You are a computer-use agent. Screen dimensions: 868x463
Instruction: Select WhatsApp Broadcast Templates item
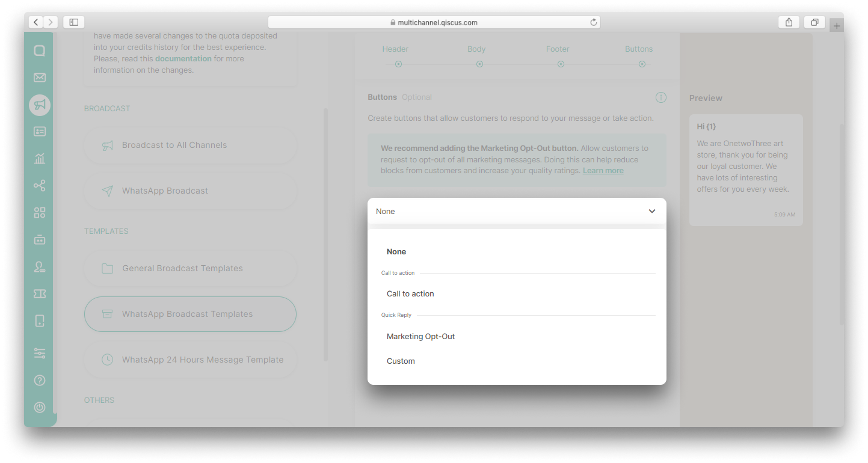point(190,314)
